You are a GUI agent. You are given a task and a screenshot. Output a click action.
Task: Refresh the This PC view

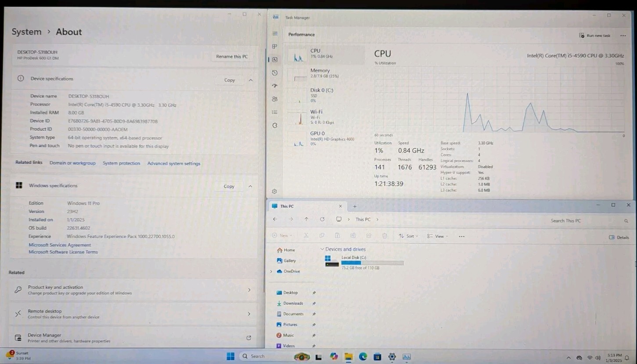tap(322, 219)
